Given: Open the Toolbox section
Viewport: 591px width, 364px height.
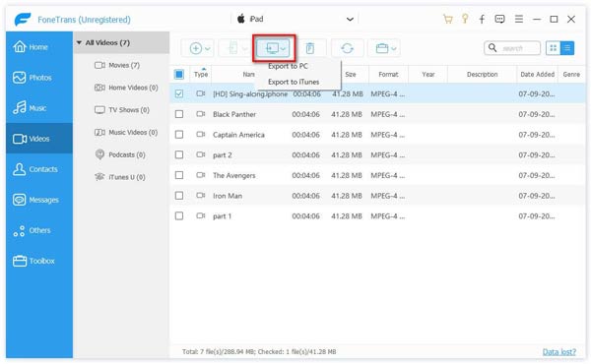Looking at the screenshot, I should click(x=39, y=261).
